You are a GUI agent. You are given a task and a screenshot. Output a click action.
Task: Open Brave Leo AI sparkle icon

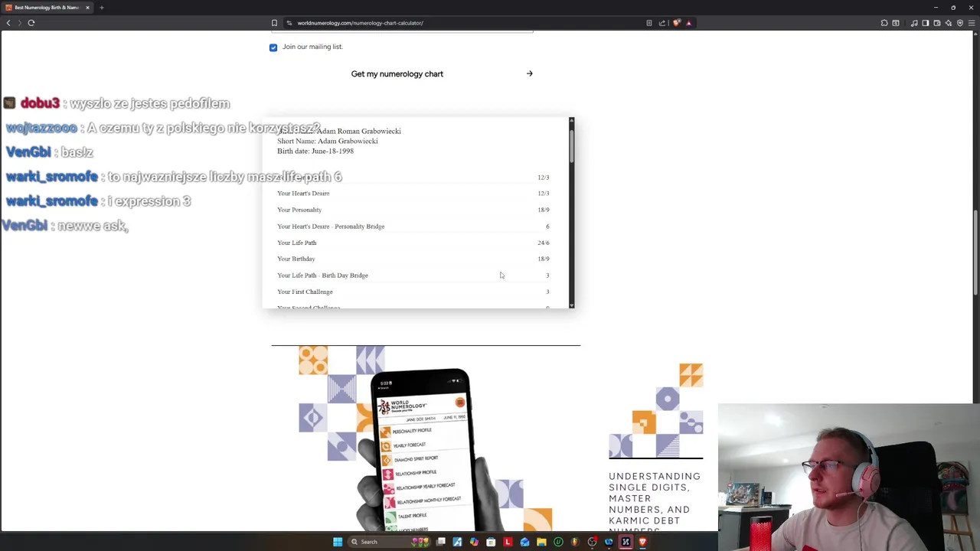point(949,23)
